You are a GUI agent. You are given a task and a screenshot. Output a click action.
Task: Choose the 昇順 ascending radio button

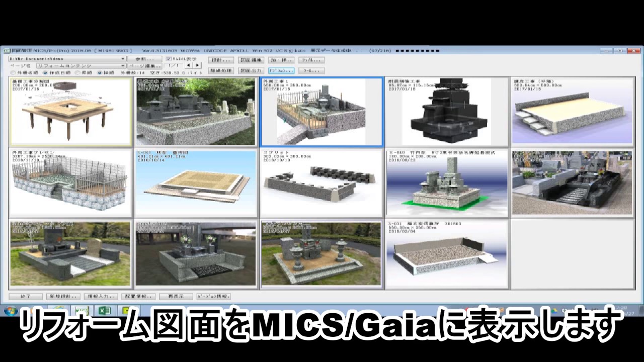77,72
